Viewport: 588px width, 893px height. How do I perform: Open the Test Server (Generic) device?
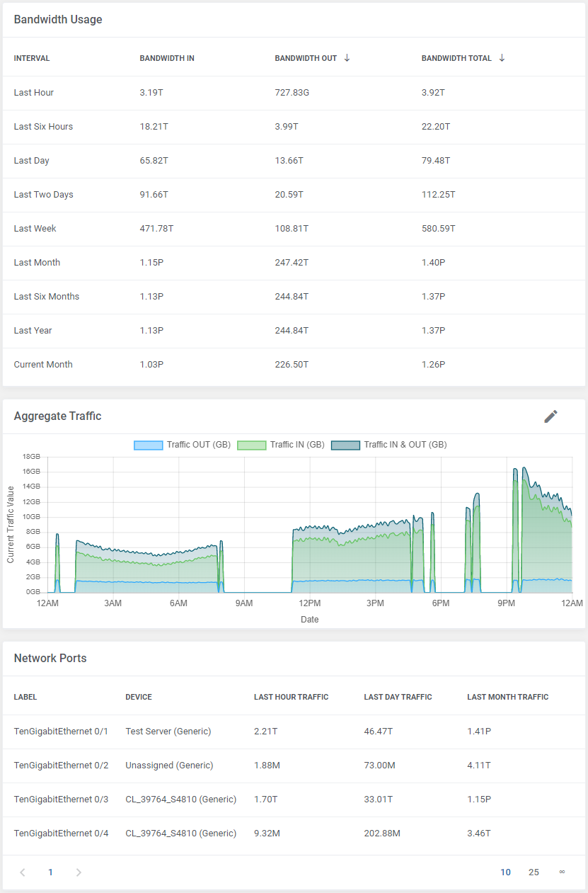(x=168, y=731)
